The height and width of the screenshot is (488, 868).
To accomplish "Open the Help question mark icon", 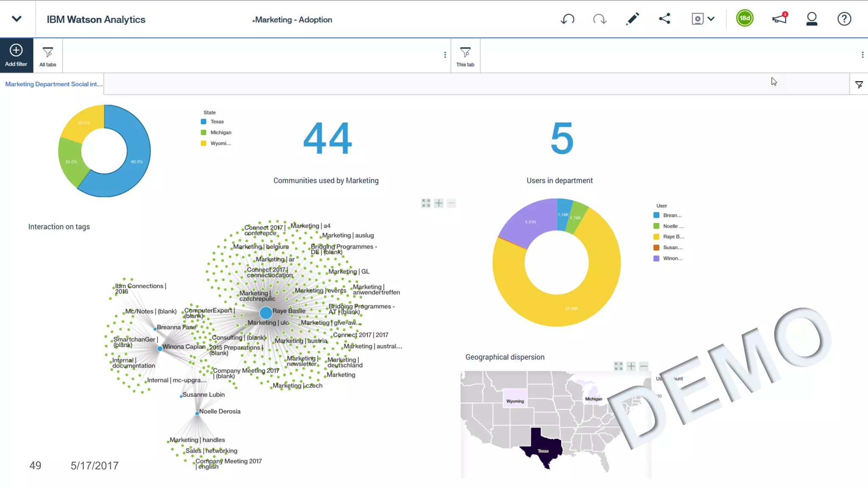I will point(844,19).
